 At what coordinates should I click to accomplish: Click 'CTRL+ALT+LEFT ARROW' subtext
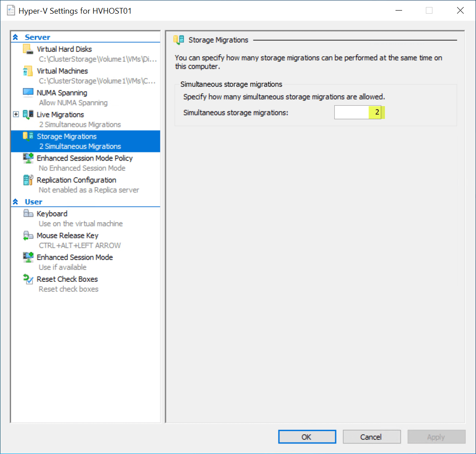80,245
